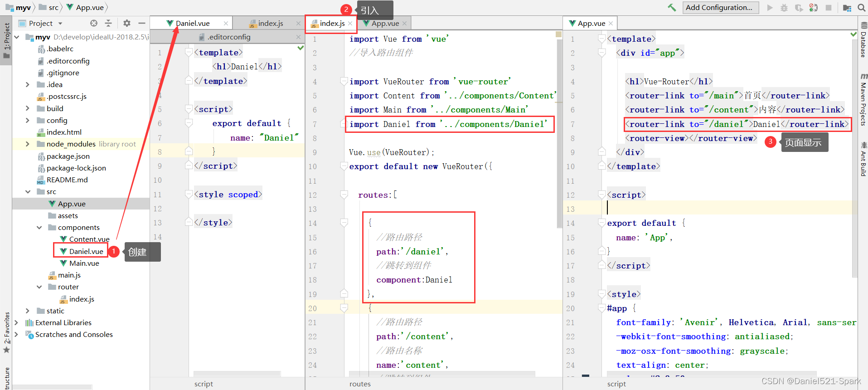Open the Database tool window
The image size is (868, 390).
tap(863, 40)
